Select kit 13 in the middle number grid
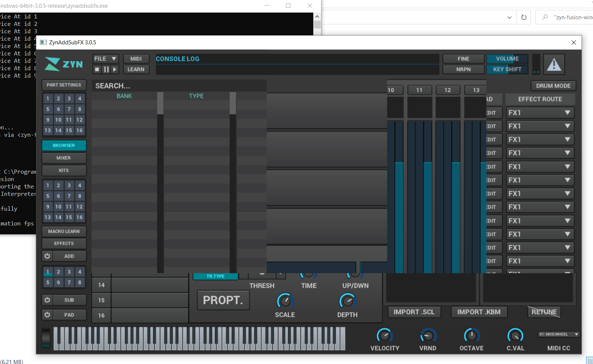 pyautogui.click(x=48, y=217)
